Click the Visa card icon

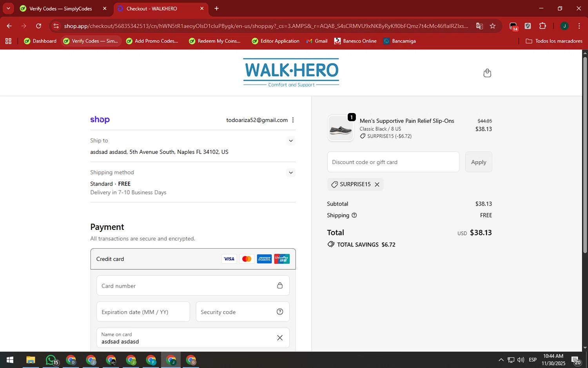pyautogui.click(x=229, y=259)
